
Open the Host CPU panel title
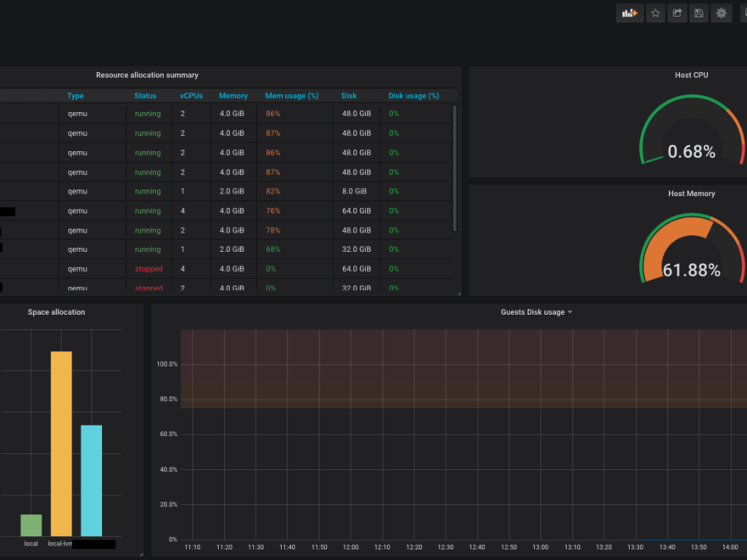(691, 76)
